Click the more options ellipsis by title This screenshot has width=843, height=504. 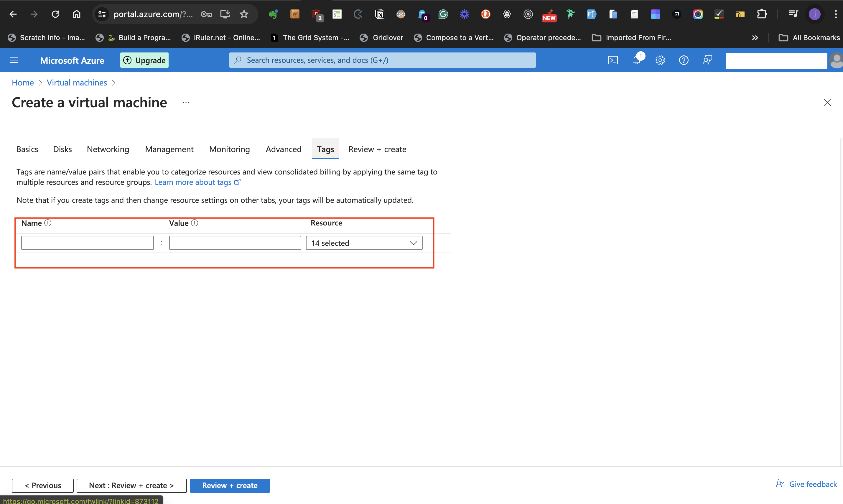point(186,103)
